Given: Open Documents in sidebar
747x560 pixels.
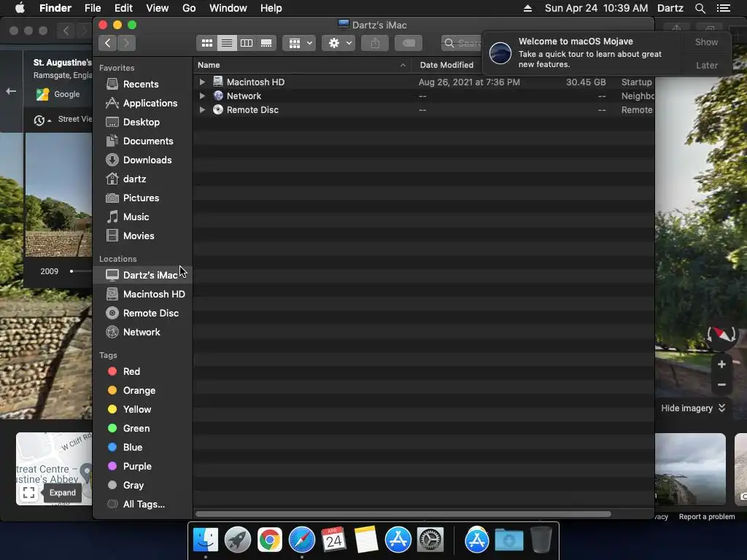Looking at the screenshot, I should pyautogui.click(x=147, y=141).
